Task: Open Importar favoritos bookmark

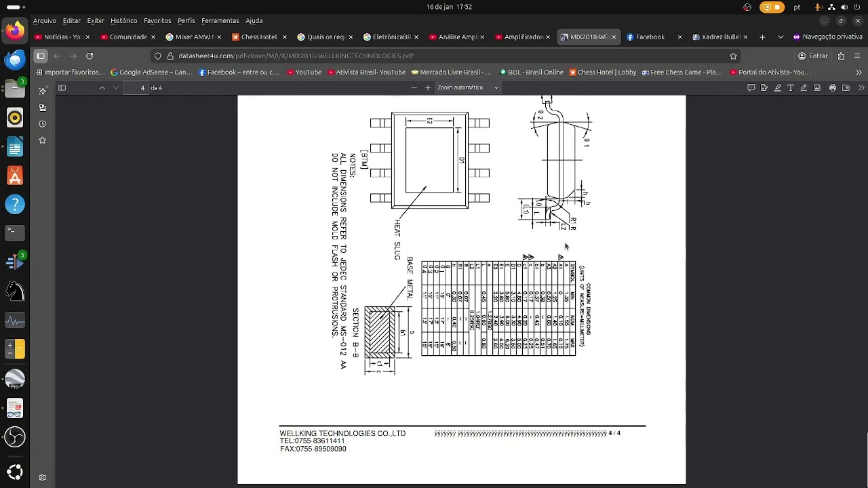Action: (71, 72)
